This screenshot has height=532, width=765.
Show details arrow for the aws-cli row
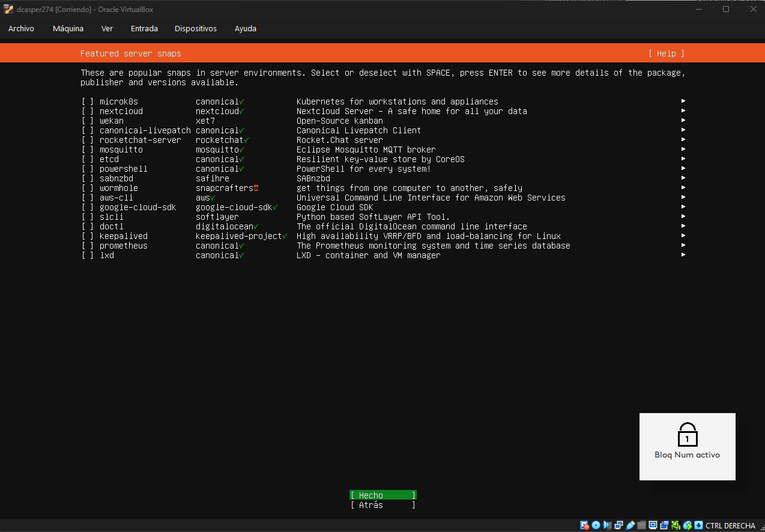pyautogui.click(x=683, y=198)
